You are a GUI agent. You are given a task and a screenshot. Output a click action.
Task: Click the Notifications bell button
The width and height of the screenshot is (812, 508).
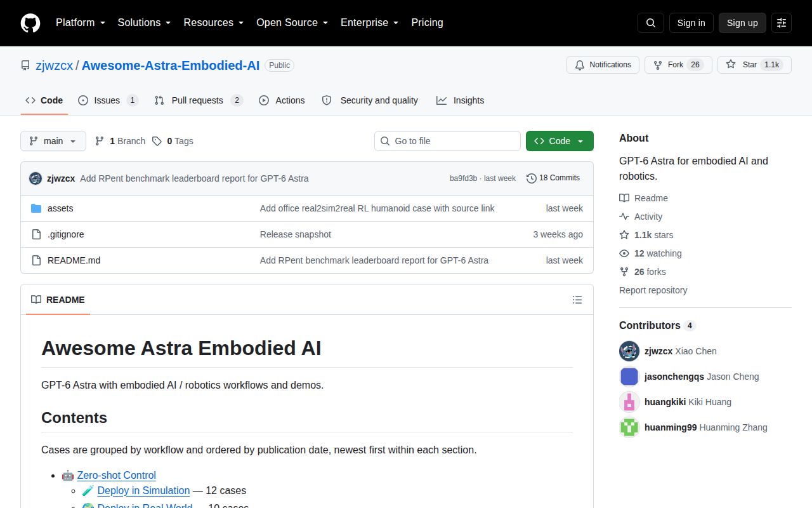click(603, 65)
